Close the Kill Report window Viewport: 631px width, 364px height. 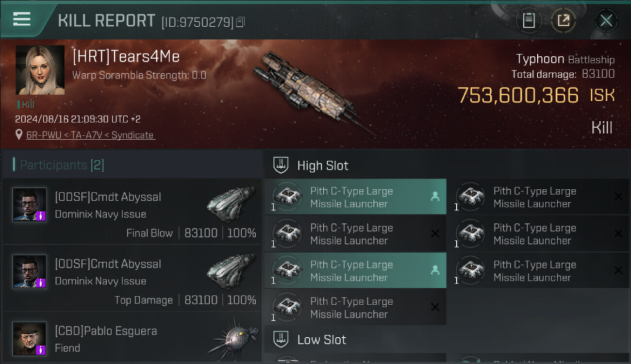tap(606, 21)
